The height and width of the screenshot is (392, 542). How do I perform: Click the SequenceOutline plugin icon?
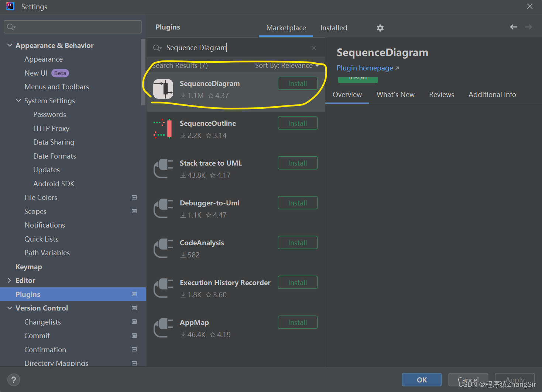163,129
